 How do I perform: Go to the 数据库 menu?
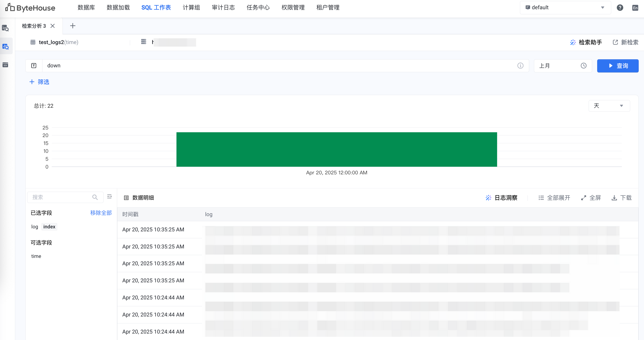86,8
